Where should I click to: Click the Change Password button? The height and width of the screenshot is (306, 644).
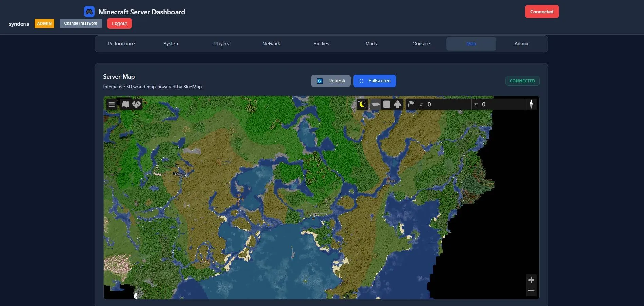click(80, 23)
